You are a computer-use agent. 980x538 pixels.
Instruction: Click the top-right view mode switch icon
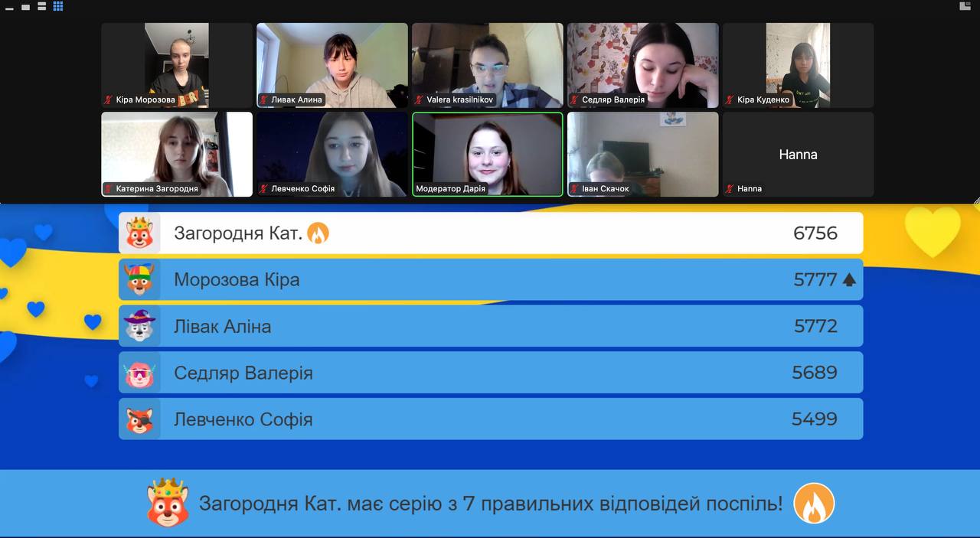tap(965, 6)
